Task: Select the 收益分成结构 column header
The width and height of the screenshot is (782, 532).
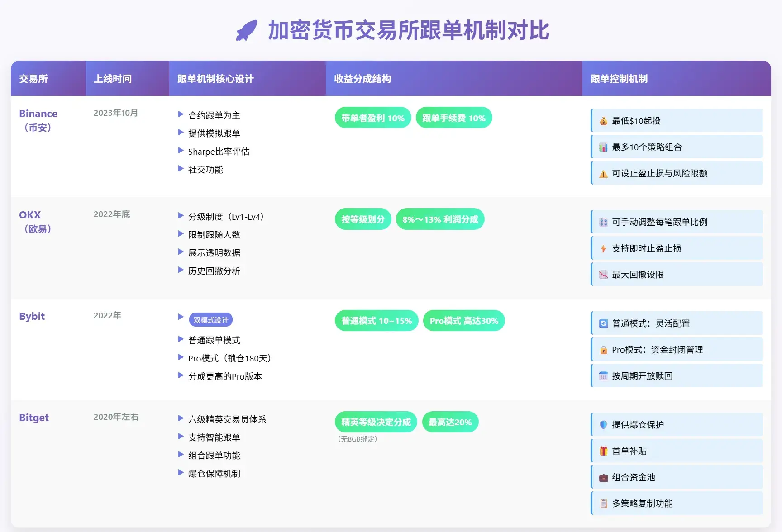Action: [454, 78]
